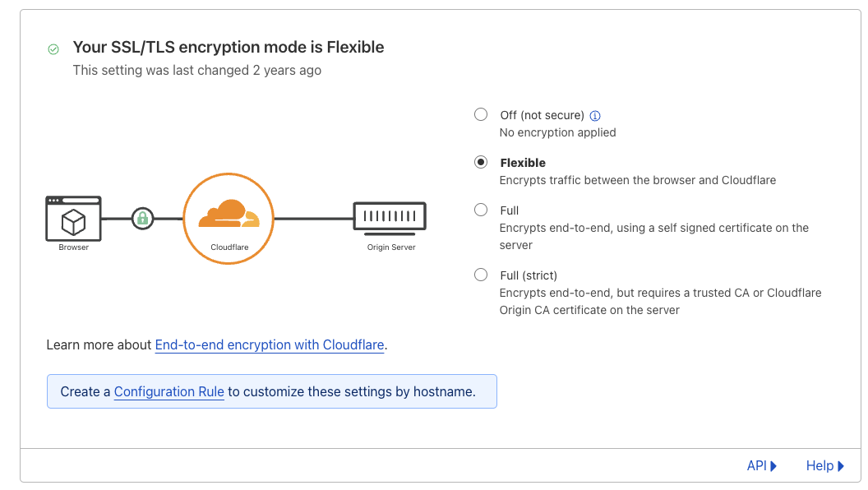868x490 pixels.
Task: Click the green checkmark status icon
Action: (53, 49)
